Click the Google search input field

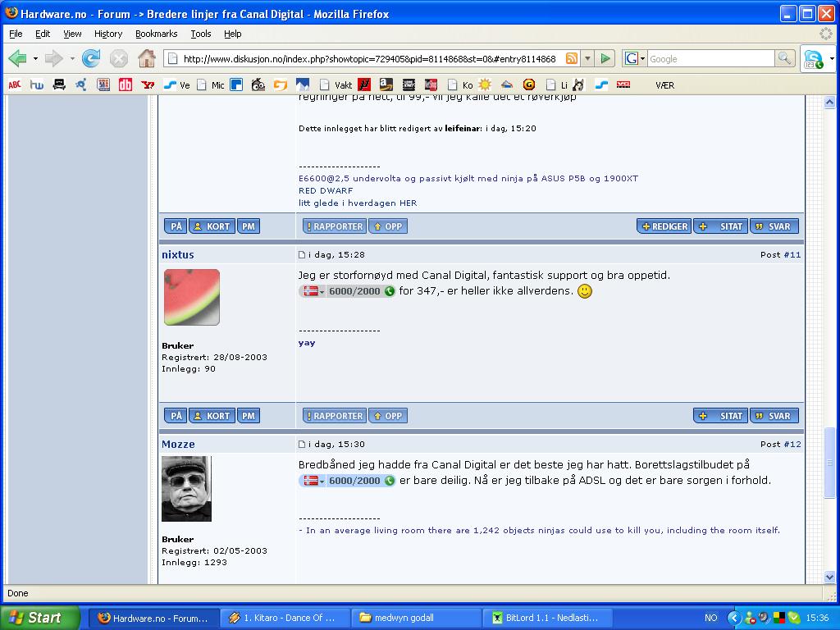pos(711,58)
